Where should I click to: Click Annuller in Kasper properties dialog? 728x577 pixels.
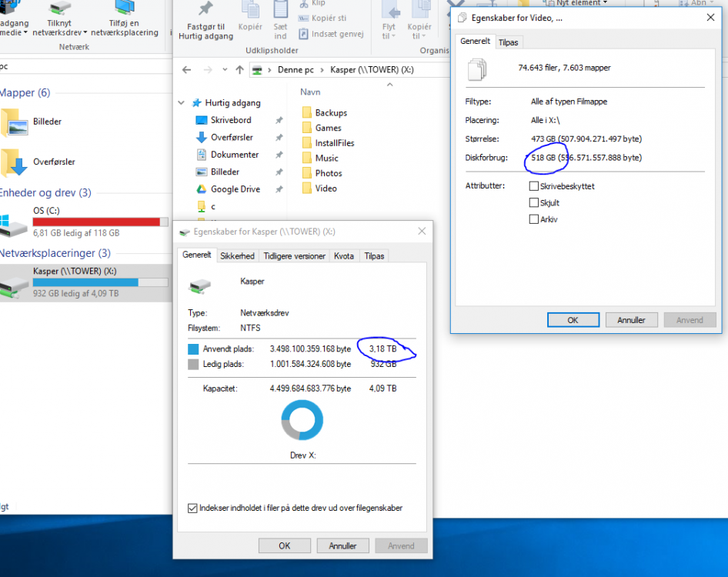(x=342, y=546)
